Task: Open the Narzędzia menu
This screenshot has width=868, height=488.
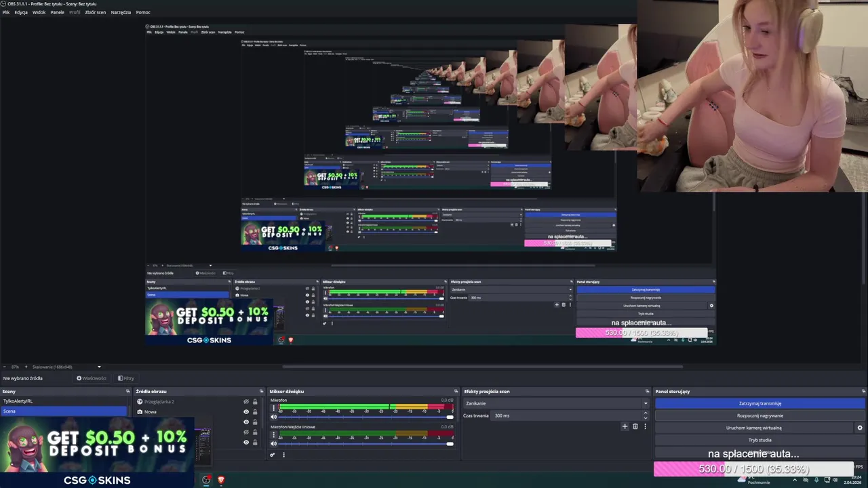Action: tap(121, 12)
